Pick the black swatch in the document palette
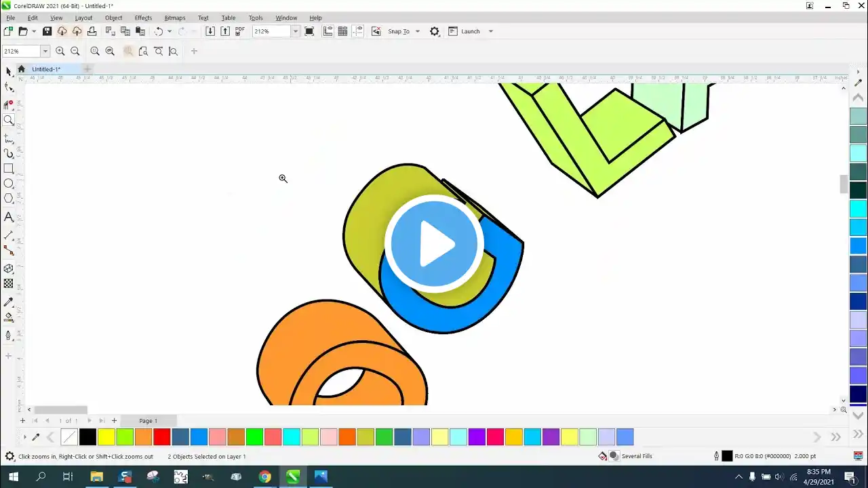The width and height of the screenshot is (868, 488). pyautogui.click(x=87, y=437)
